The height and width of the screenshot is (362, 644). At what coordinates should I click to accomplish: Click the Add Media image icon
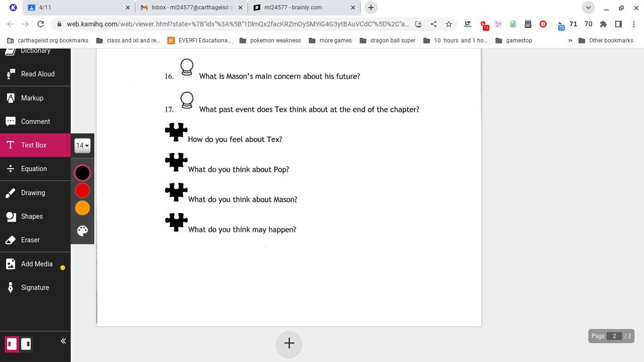(x=10, y=264)
